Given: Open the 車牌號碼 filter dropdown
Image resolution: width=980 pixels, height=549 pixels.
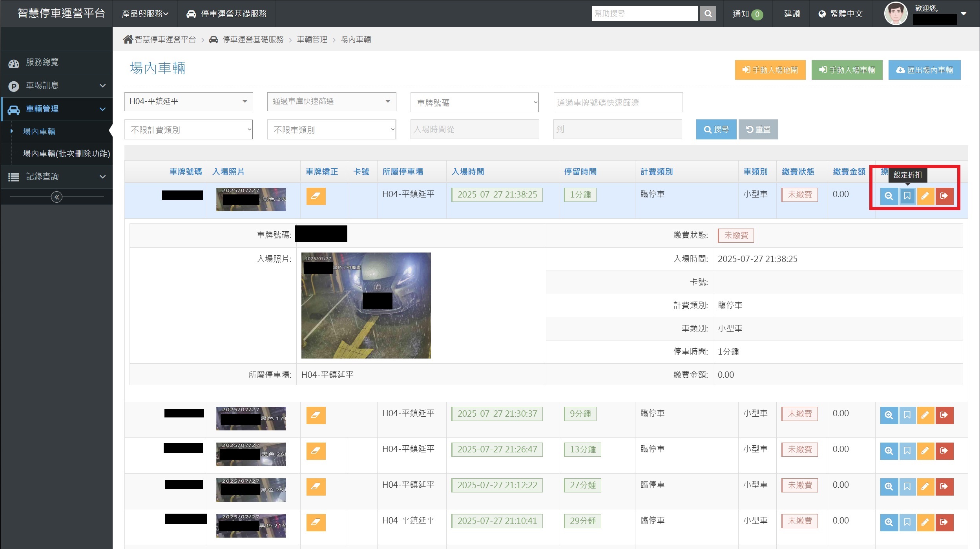Looking at the screenshot, I should click(x=474, y=102).
